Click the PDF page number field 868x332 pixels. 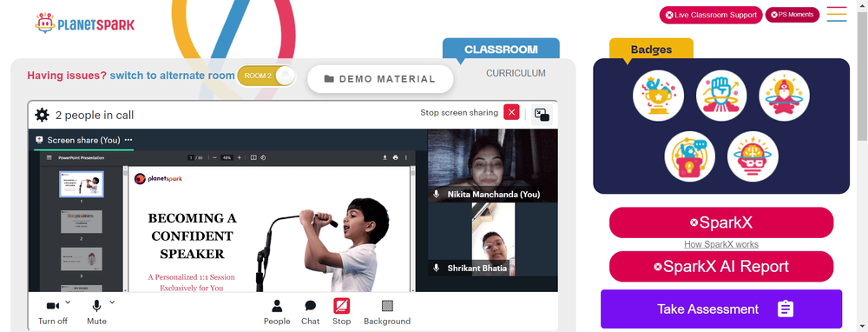[x=191, y=158]
